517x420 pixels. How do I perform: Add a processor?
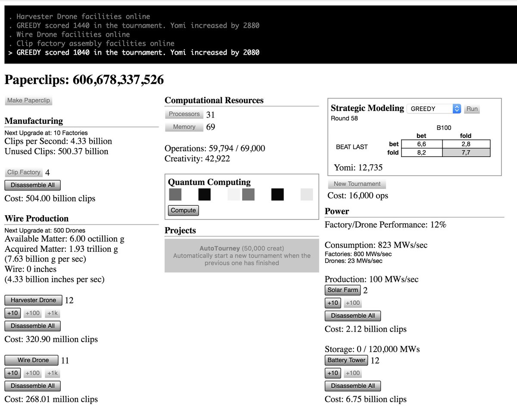(x=184, y=114)
